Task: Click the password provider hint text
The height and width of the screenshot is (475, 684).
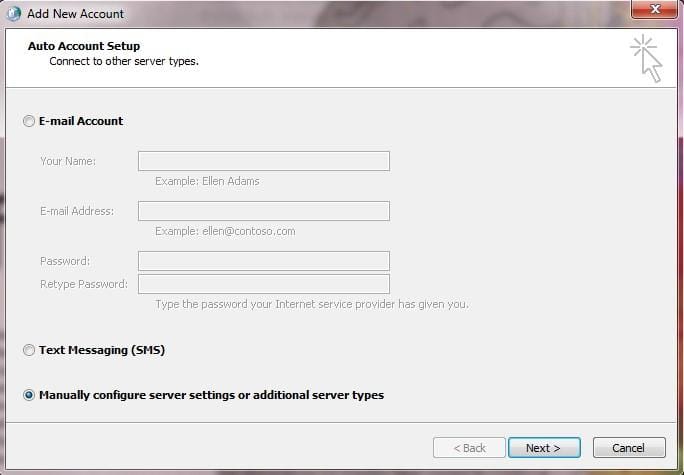Action: click(312, 304)
